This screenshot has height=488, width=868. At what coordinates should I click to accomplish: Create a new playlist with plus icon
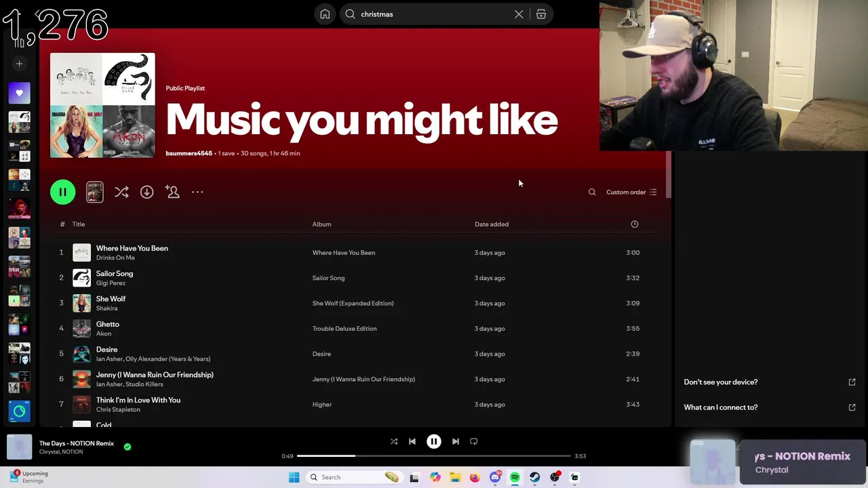[x=19, y=64]
